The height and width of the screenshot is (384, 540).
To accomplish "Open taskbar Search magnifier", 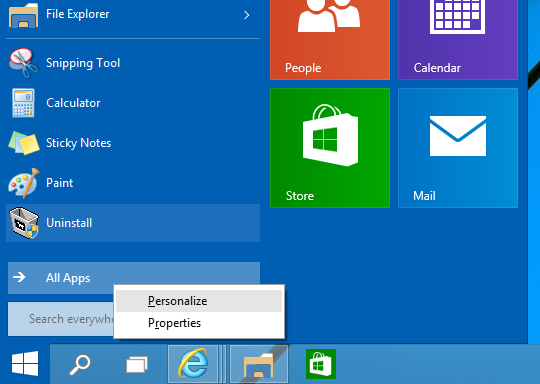I will tap(80, 364).
